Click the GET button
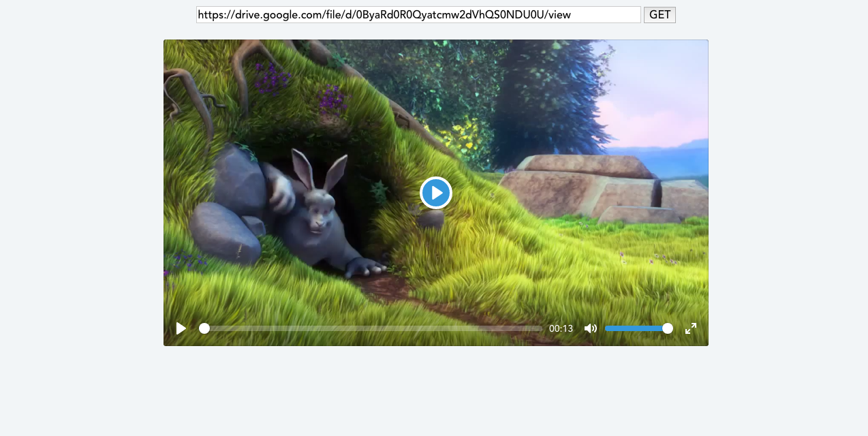 tap(660, 15)
